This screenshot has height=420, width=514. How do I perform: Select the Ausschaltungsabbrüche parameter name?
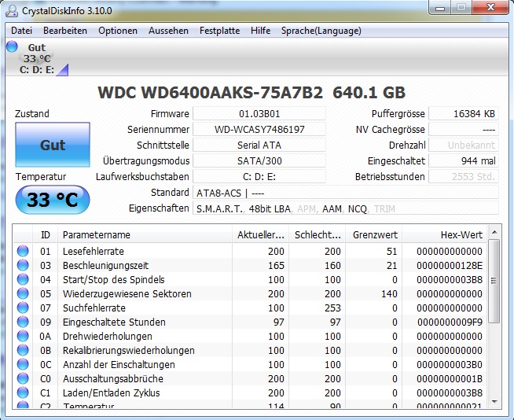[113, 378]
